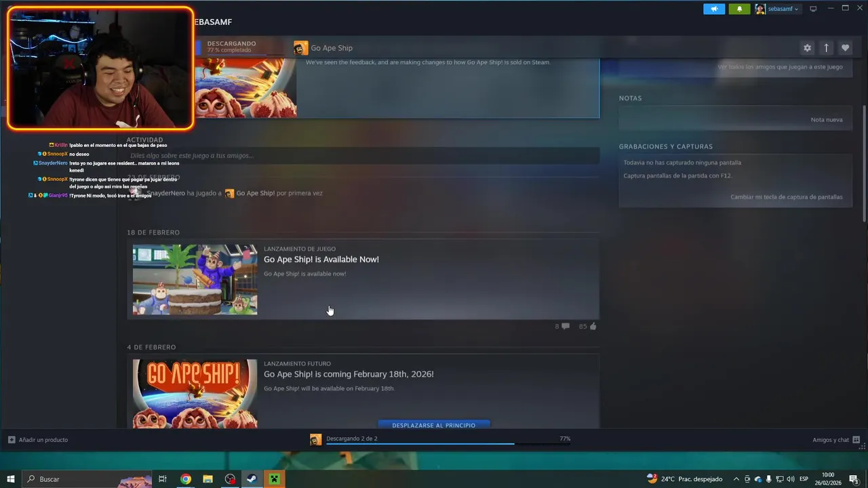
Task: Open Task View on the taskbar
Action: [x=163, y=479]
